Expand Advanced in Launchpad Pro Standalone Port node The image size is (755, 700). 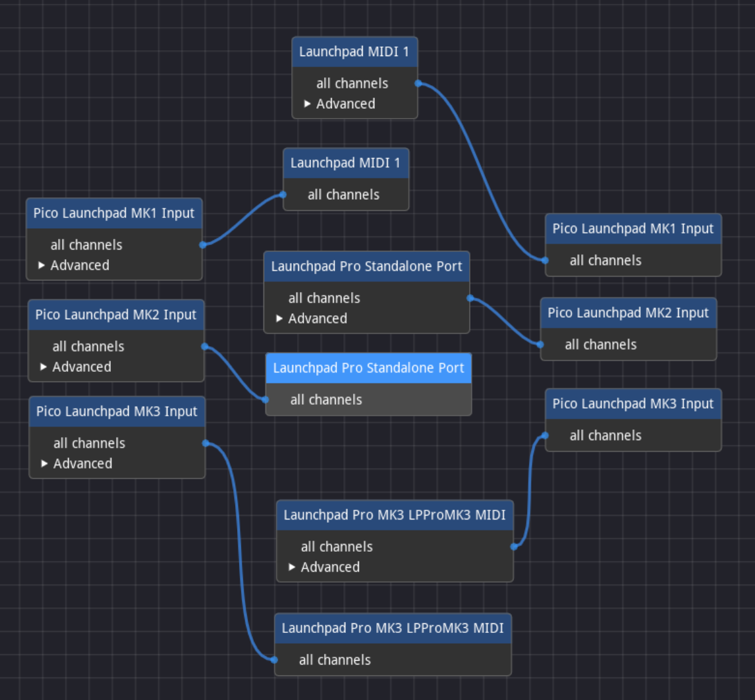pyautogui.click(x=311, y=318)
